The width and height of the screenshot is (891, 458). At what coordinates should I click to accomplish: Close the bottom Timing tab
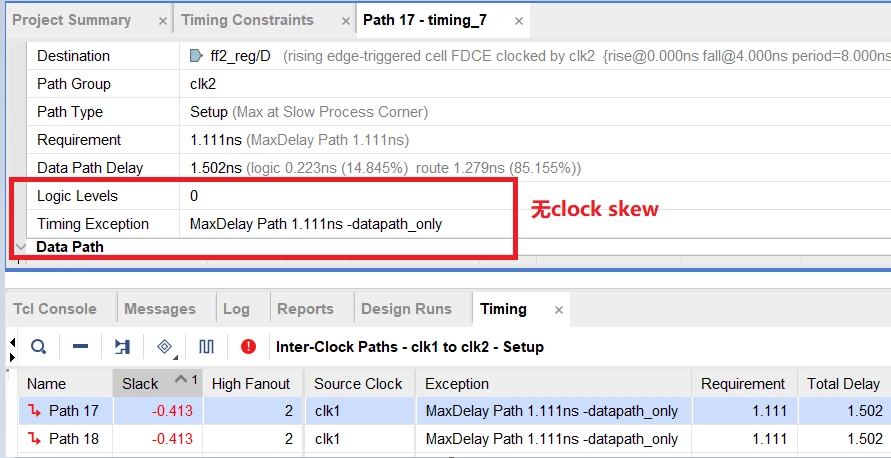[559, 310]
